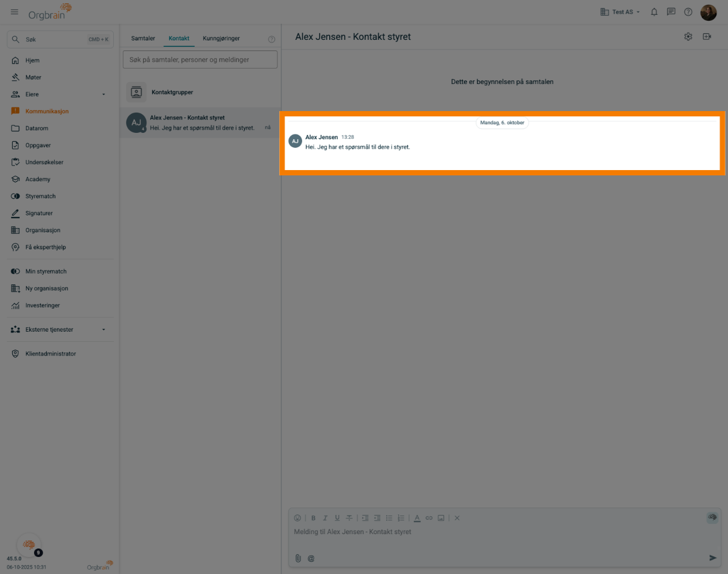Screen dimensions: 728x574
Task: Open the hamburger navigation menu
Action: (x=14, y=12)
